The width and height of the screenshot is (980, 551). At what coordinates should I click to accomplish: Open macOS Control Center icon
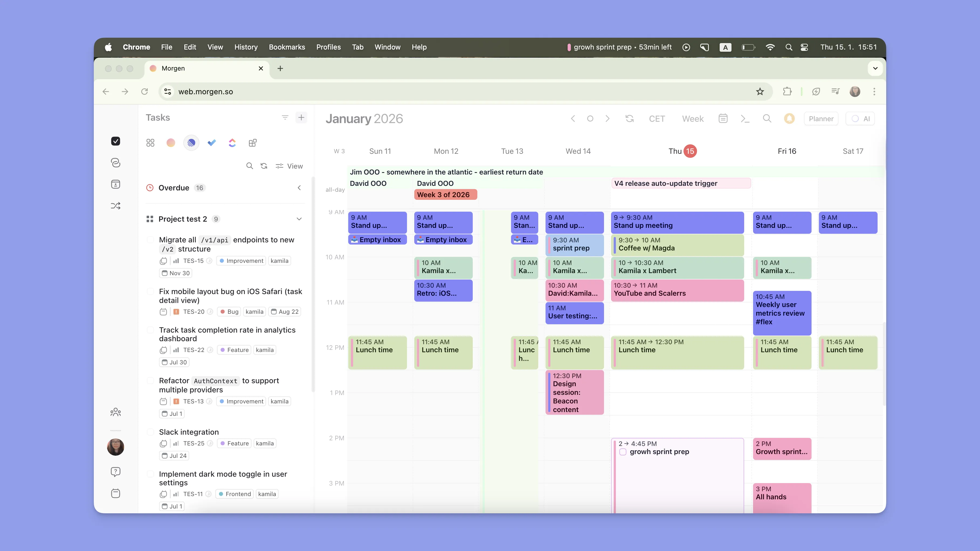pyautogui.click(x=804, y=47)
